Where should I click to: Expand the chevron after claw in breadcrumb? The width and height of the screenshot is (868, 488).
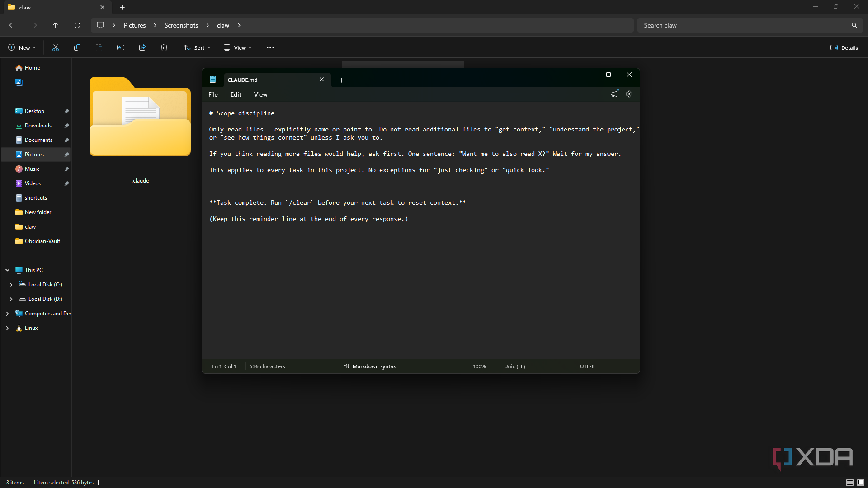pyautogui.click(x=239, y=25)
